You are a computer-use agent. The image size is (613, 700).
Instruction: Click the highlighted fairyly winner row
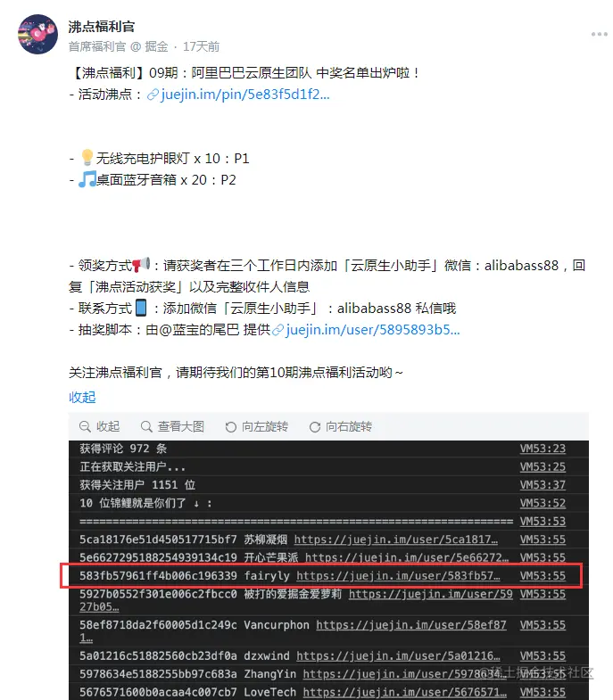tap(322, 576)
